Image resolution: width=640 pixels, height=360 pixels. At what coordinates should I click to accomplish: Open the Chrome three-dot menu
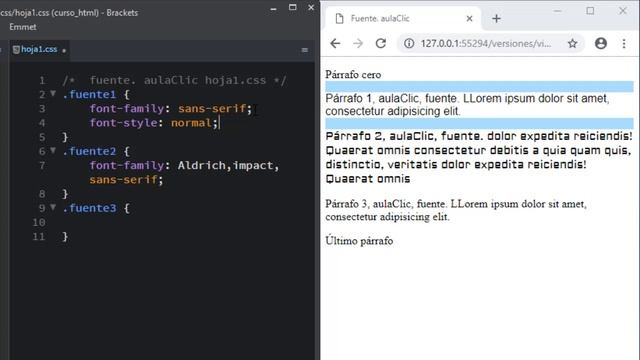[x=624, y=43]
